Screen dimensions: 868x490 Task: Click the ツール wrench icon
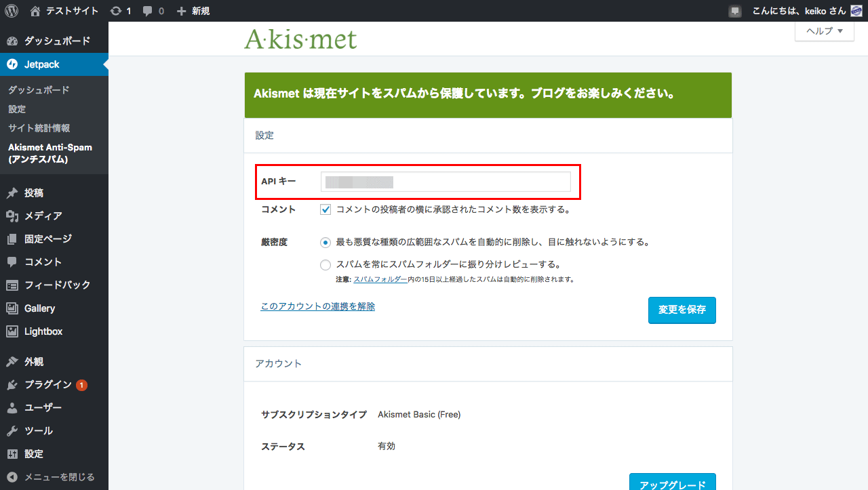coord(12,431)
